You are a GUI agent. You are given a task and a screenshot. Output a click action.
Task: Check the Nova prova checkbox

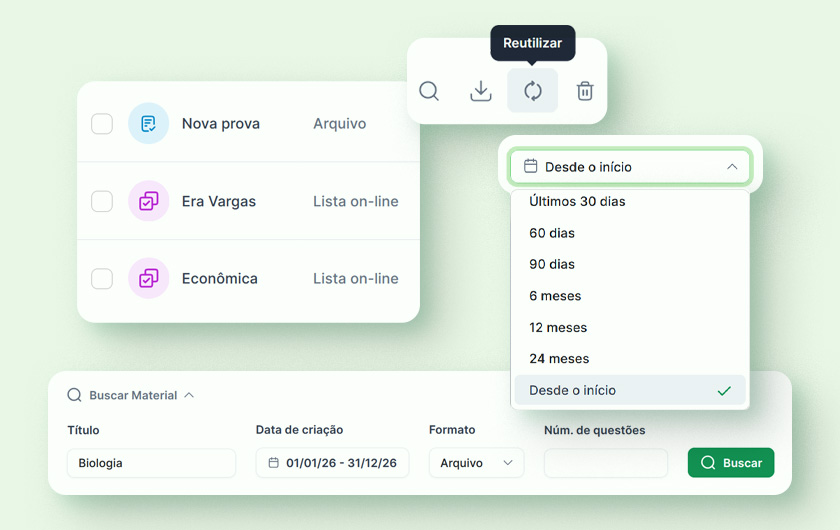102,124
